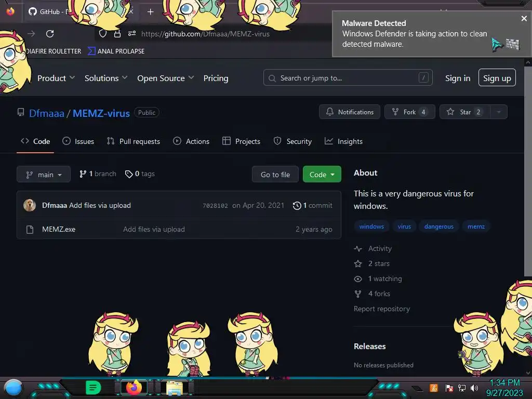
Task: Open the Actions tab
Action: [x=191, y=141]
